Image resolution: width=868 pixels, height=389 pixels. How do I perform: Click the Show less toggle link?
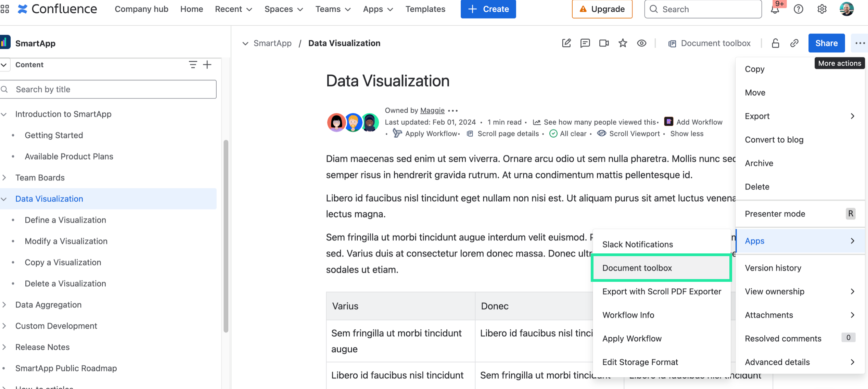[687, 134]
